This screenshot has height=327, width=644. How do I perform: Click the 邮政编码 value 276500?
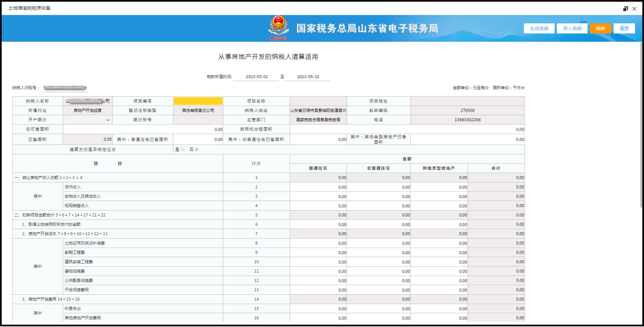point(467,110)
